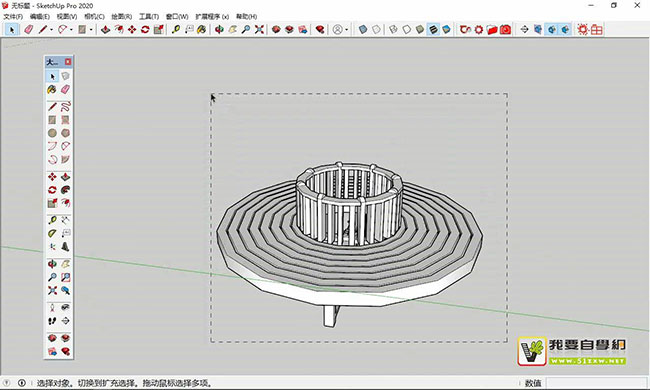This screenshot has height=390, width=650.
Task: Choose the Orbit tool in top toolbar
Action: coord(219,29)
